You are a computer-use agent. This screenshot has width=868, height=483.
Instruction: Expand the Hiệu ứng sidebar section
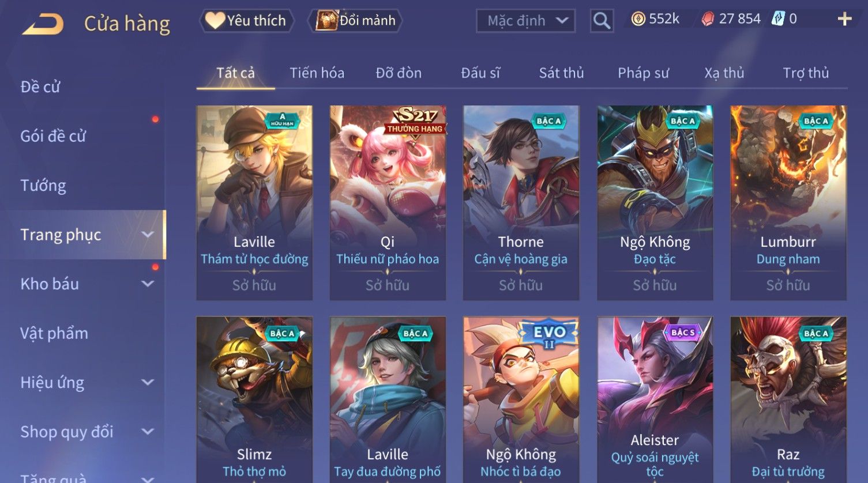click(x=148, y=382)
